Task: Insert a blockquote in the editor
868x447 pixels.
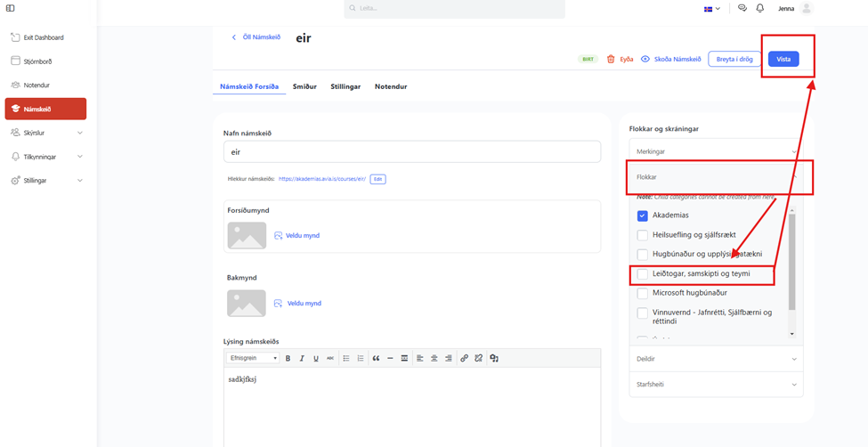Action: 376,358
